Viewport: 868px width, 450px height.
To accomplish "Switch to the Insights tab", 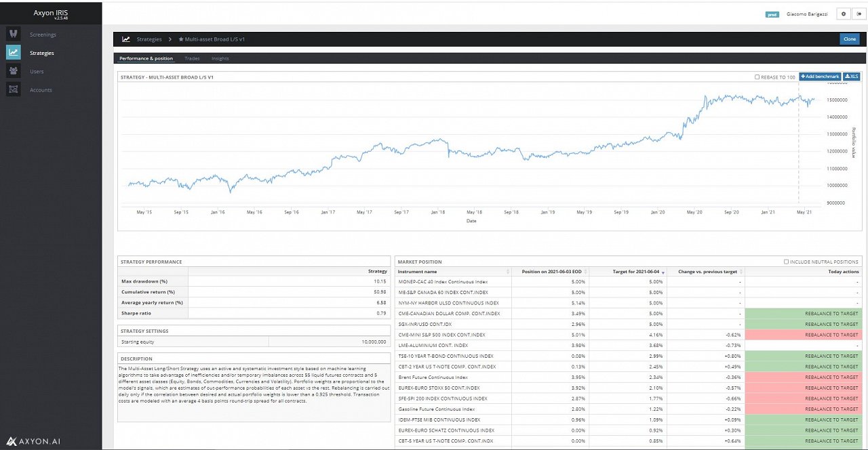I will 220,59.
